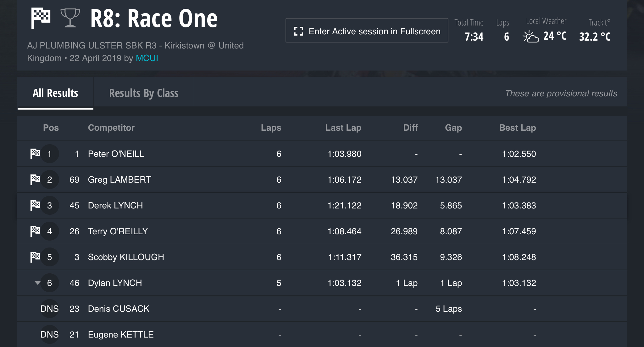Click the Competitor column header
The image size is (644, 347).
pyautogui.click(x=111, y=128)
